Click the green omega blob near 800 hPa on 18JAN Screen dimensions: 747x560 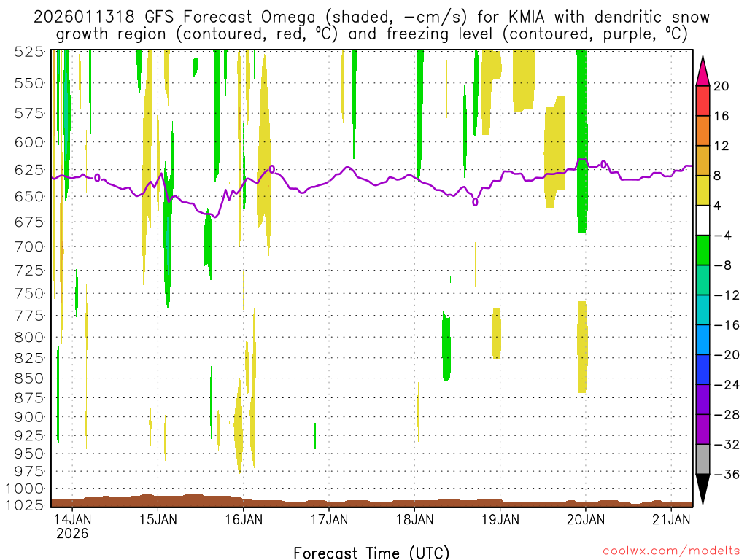coord(446,346)
